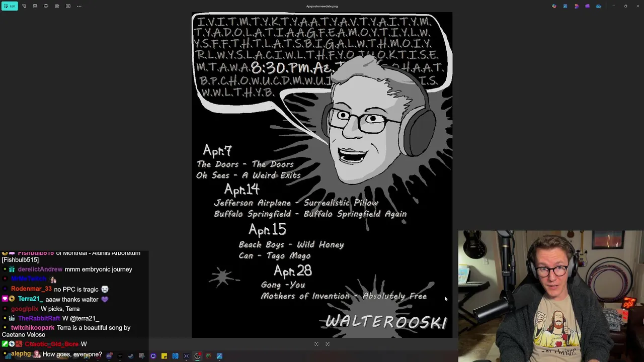Click Terra21_ username in chat
This screenshot has height=362, width=644.
pyautogui.click(x=31, y=299)
